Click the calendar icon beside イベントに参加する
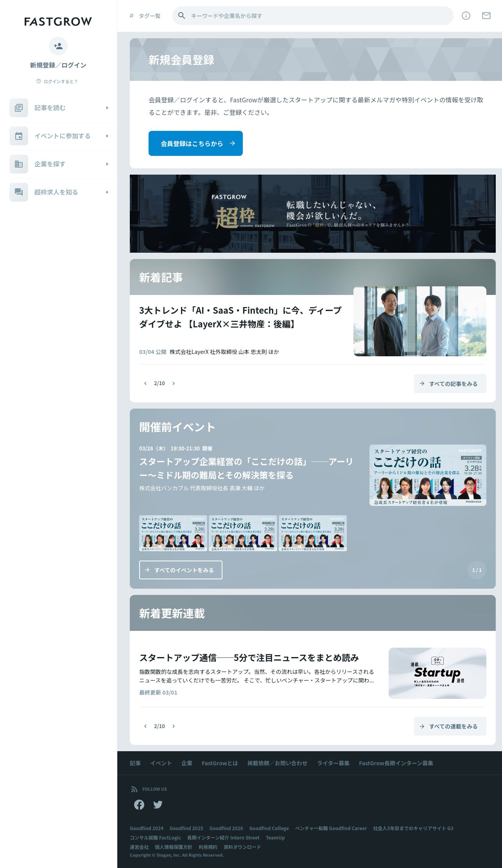 [x=19, y=136]
